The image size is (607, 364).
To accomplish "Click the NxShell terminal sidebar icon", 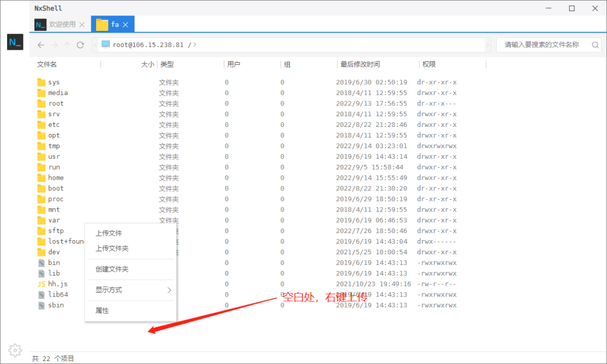I will tap(15, 42).
